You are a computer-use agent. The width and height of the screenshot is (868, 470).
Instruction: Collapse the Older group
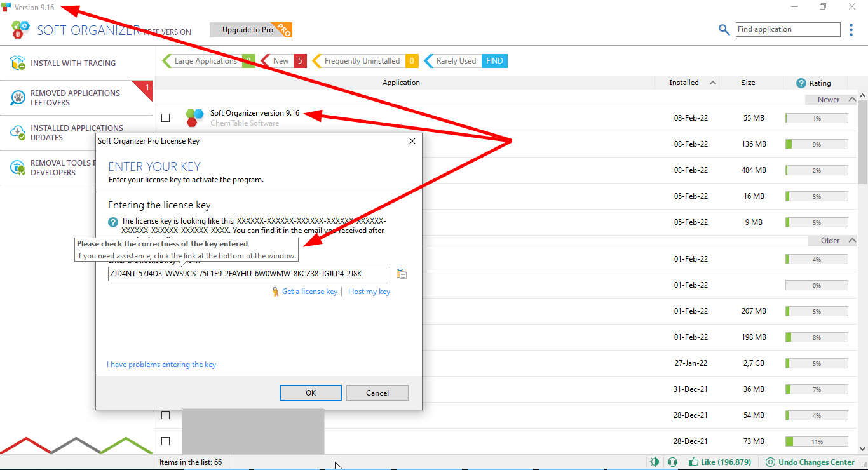pos(851,240)
